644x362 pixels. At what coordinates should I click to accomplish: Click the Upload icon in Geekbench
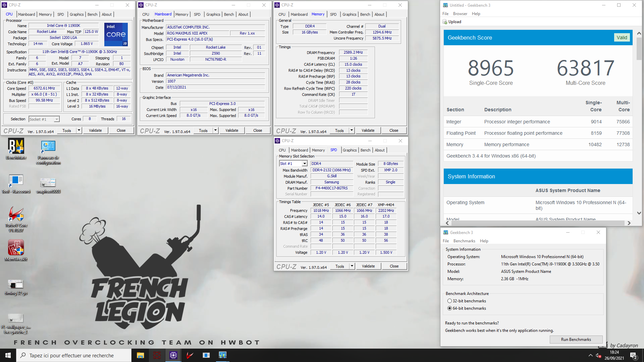pos(445,22)
